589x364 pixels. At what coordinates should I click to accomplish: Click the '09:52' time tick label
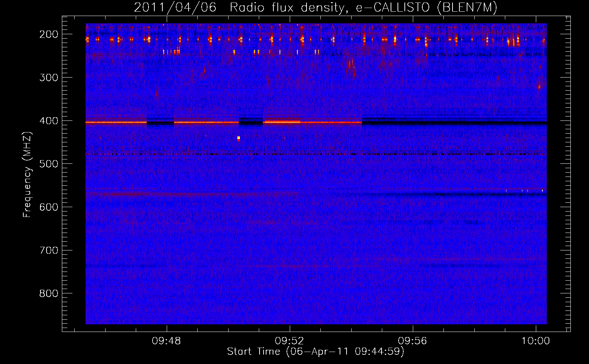[289, 341]
